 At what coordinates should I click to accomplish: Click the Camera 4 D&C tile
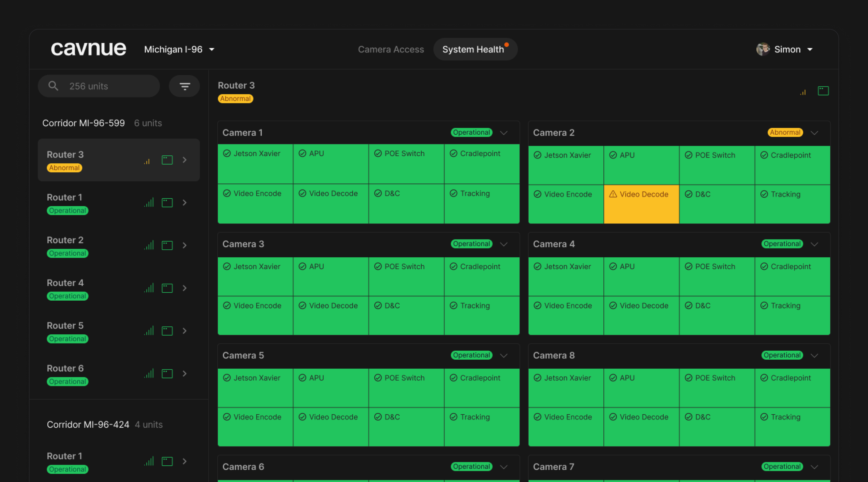click(717, 316)
